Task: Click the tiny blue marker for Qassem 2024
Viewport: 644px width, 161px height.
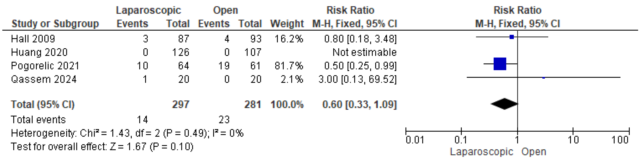Action: coord(543,78)
